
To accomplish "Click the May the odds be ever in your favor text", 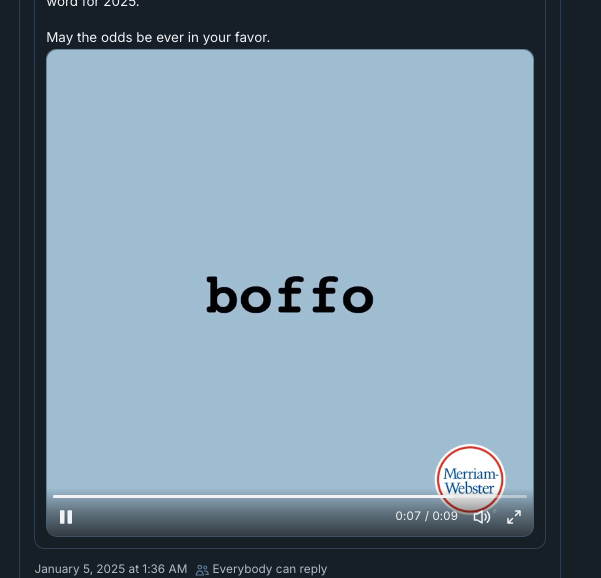I will (158, 38).
